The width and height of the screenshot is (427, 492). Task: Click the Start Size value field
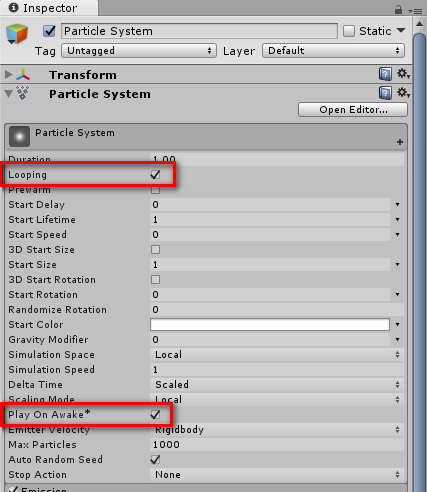click(x=270, y=265)
